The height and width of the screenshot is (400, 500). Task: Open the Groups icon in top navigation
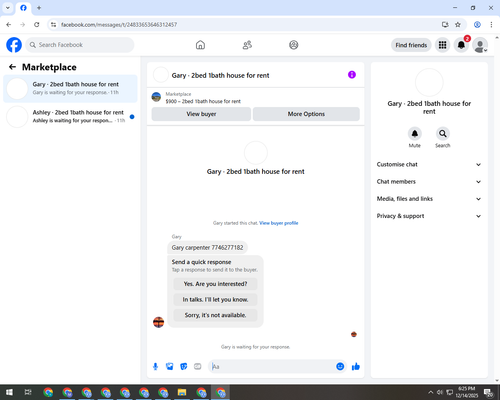pos(294,45)
